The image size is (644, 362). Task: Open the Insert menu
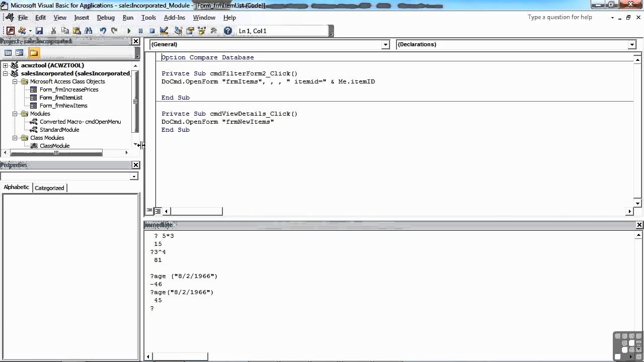[x=82, y=17]
